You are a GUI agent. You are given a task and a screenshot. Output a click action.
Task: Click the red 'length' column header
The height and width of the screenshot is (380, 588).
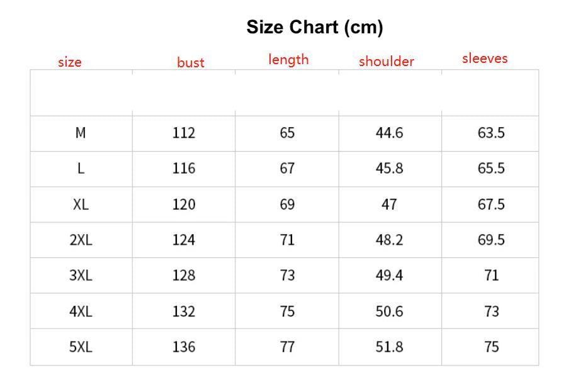288,60
